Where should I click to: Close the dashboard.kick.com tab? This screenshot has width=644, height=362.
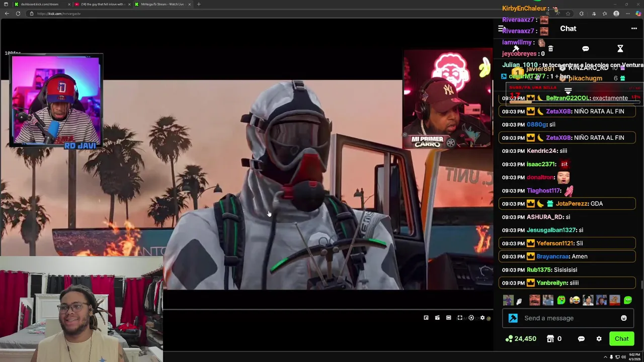click(x=69, y=4)
